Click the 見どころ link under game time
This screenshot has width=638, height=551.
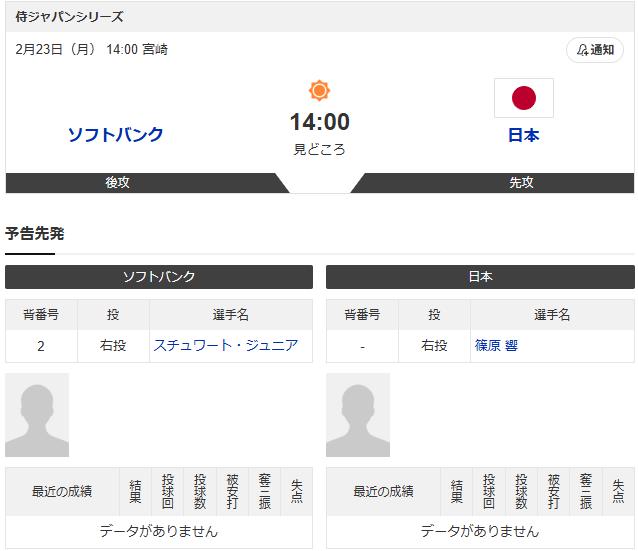pyautogui.click(x=319, y=149)
